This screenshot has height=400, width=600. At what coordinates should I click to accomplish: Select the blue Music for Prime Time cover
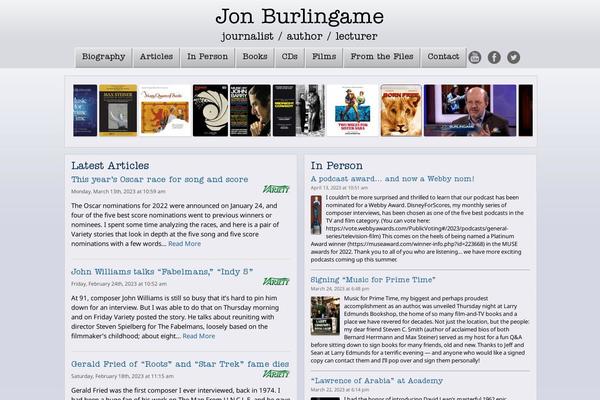tap(85, 110)
